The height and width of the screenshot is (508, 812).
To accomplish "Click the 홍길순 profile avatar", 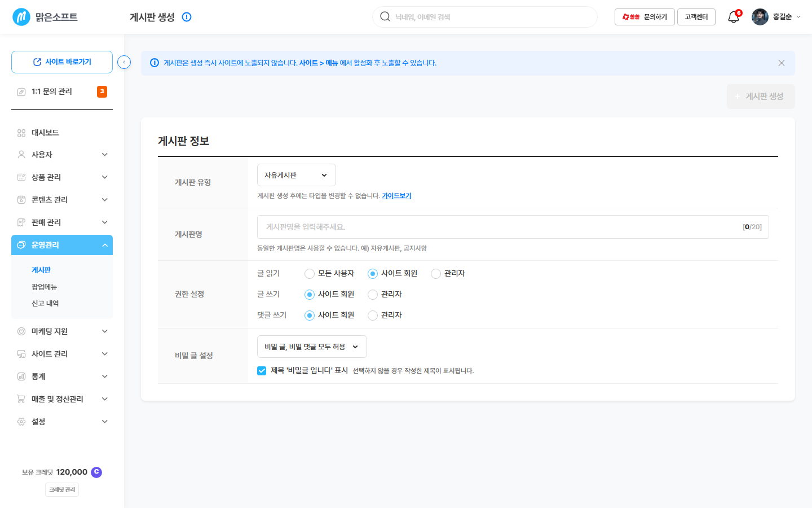I will point(760,17).
